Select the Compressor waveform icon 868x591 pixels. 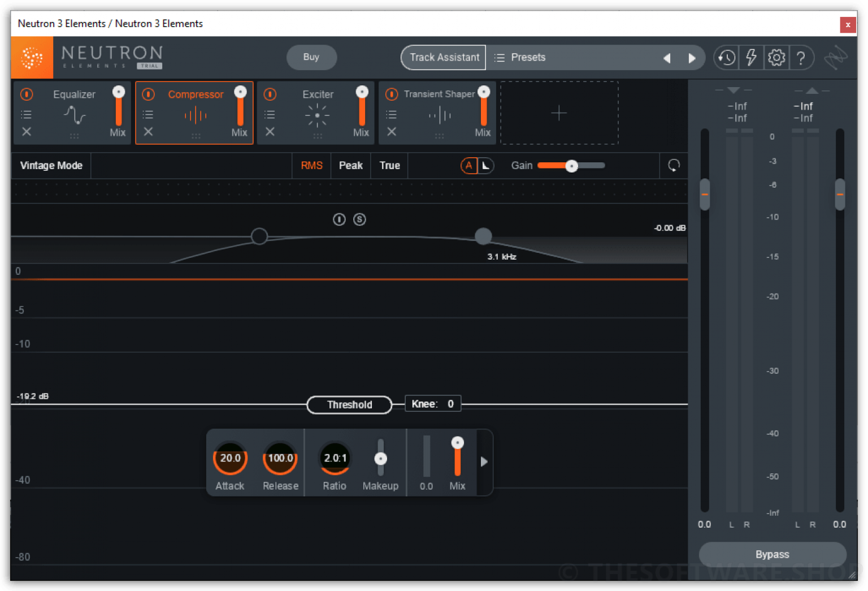pos(196,115)
